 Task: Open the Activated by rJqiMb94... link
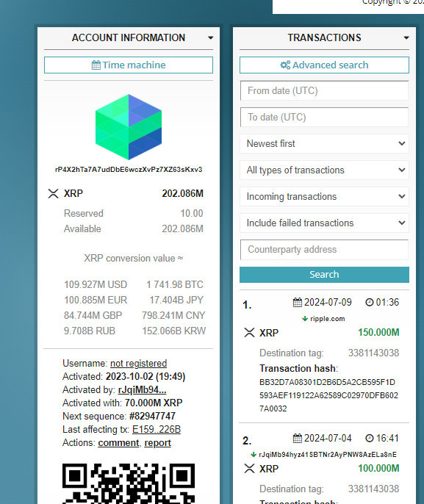[142, 389]
